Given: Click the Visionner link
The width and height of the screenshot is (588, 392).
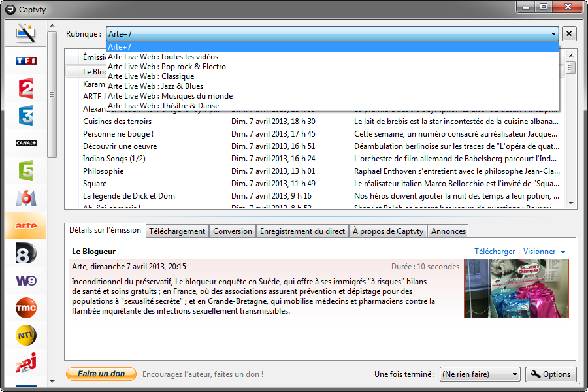Looking at the screenshot, I should (x=539, y=252).
